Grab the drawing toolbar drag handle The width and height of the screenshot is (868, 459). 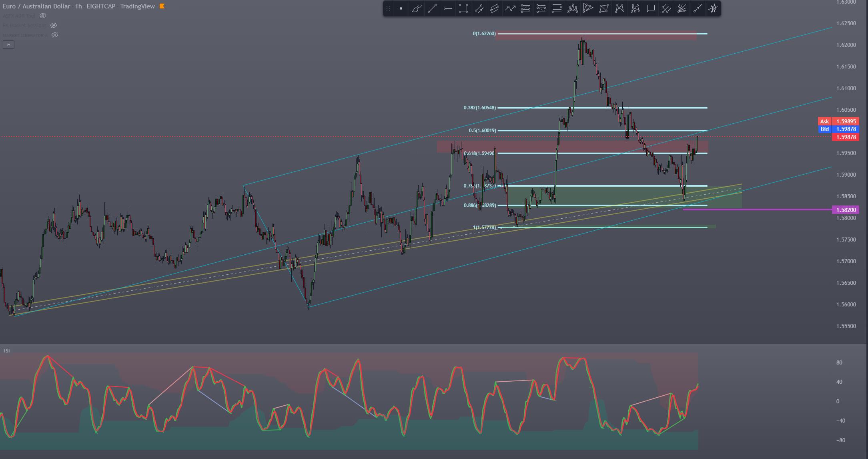pyautogui.click(x=388, y=8)
